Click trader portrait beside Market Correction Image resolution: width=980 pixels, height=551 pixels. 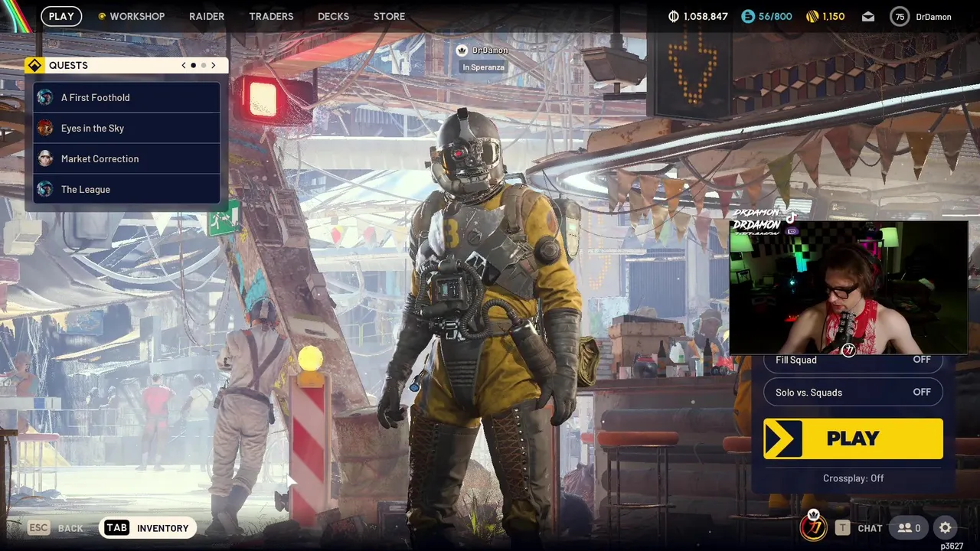[45, 158]
